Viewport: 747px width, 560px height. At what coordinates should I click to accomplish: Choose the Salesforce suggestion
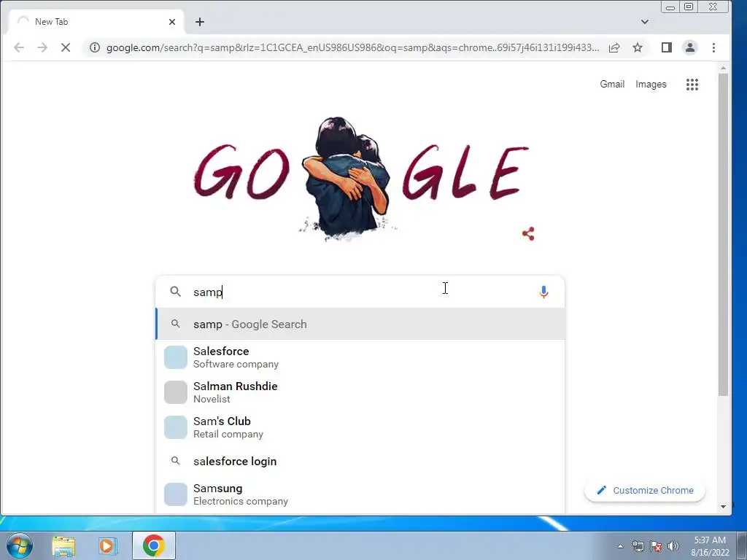(360, 357)
